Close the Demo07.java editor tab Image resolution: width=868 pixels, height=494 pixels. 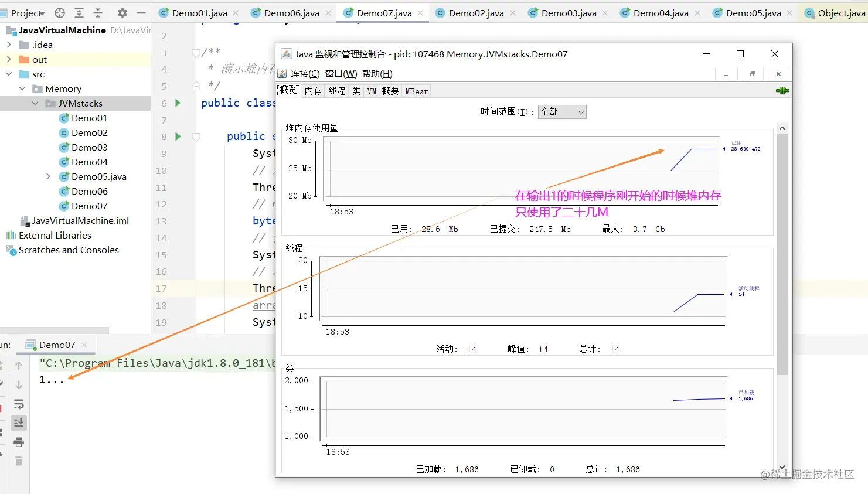420,13
